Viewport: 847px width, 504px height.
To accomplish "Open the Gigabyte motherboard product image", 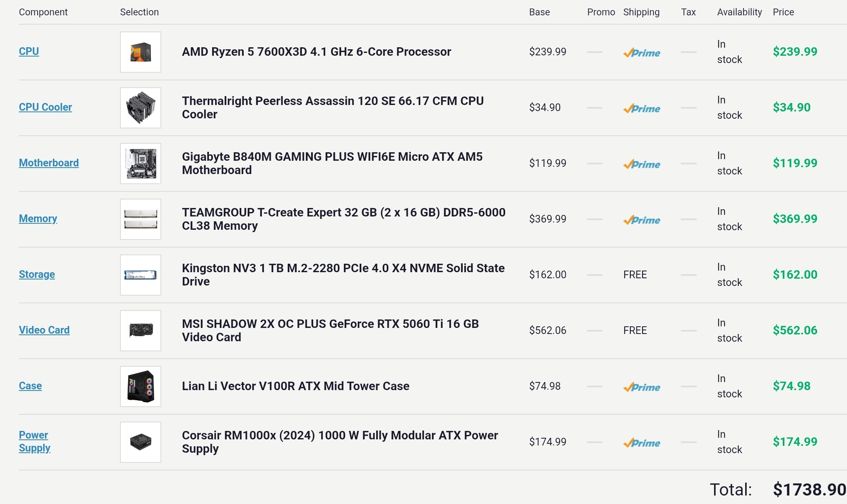I will pyautogui.click(x=141, y=164).
